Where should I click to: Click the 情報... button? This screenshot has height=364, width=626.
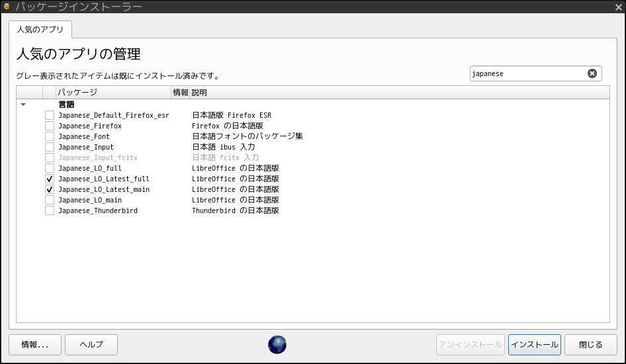(x=35, y=344)
